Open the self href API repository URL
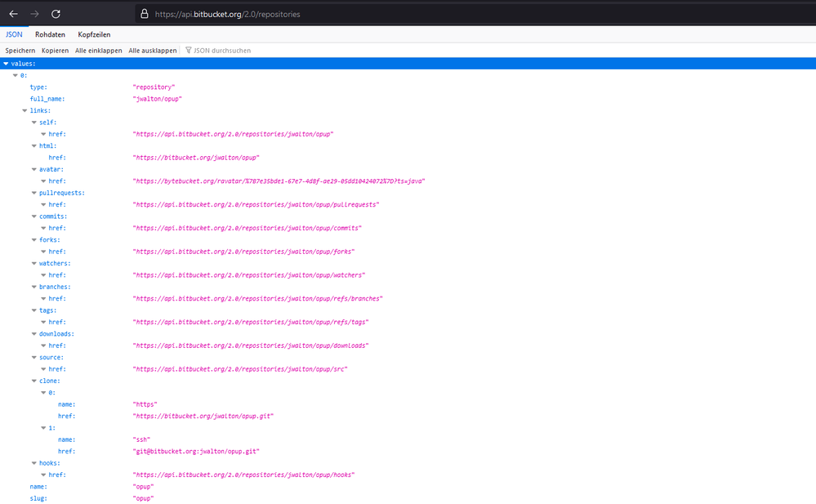This screenshot has height=504, width=816. coord(233,134)
